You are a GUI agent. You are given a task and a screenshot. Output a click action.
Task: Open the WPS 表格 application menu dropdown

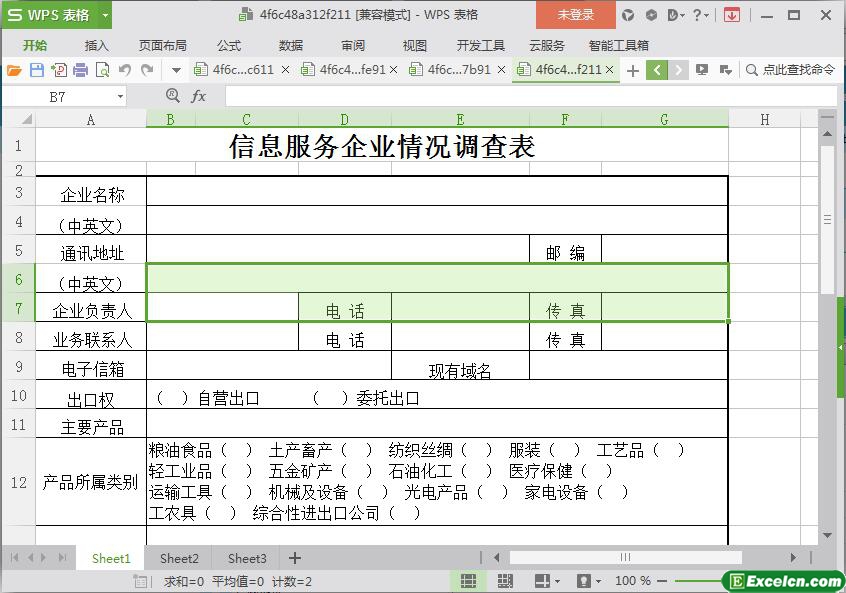(105, 15)
